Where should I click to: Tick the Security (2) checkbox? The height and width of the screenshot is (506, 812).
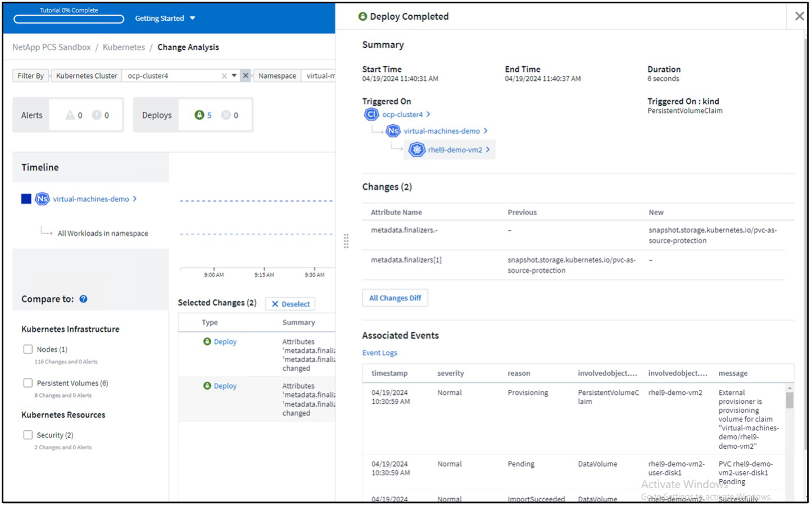coord(28,435)
